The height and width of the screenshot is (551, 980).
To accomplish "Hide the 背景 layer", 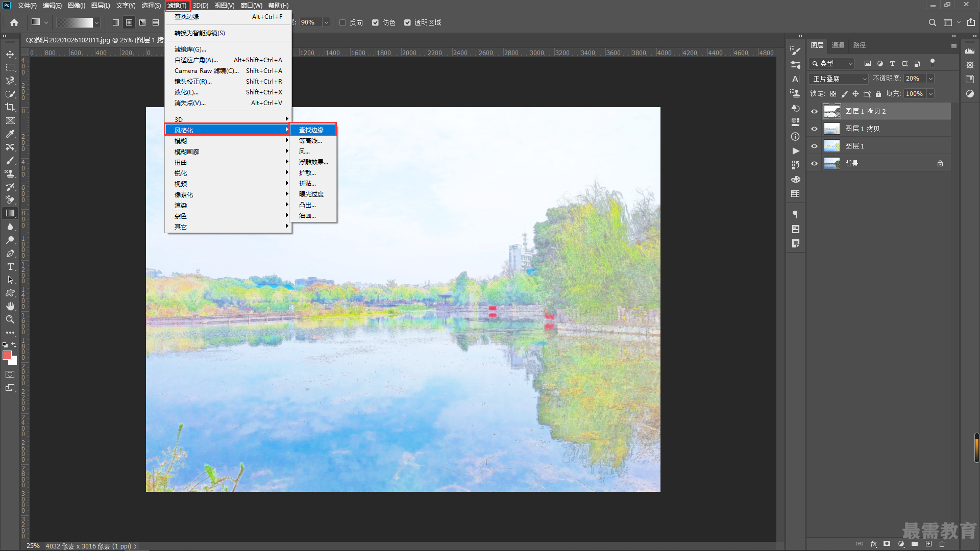I will click(815, 163).
